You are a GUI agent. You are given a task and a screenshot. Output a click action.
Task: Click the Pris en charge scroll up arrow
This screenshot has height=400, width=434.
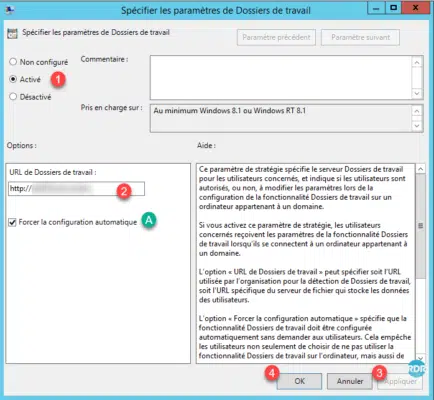click(x=417, y=111)
